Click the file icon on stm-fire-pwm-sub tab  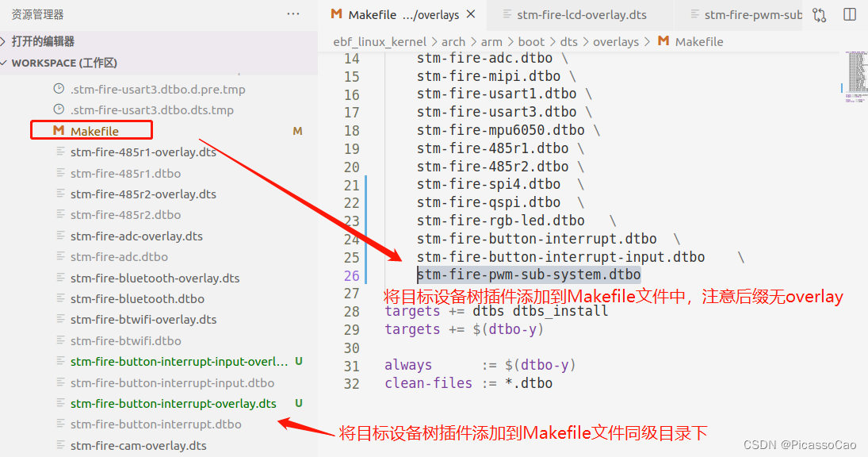click(694, 14)
